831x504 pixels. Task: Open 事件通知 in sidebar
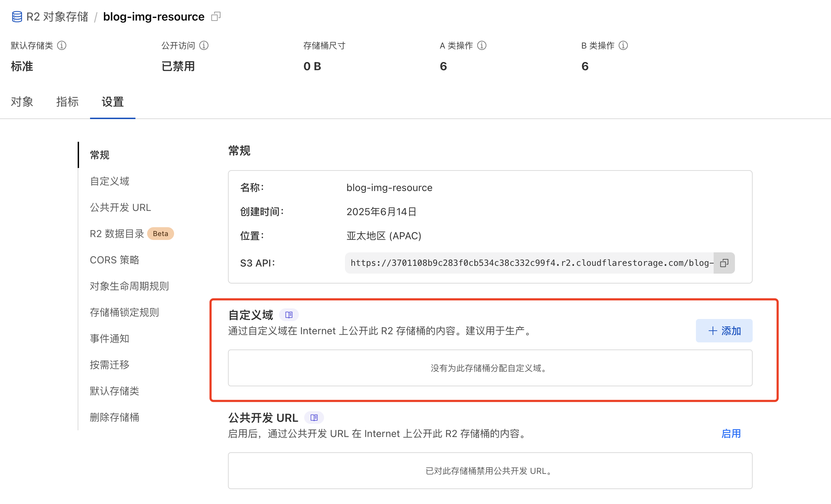coord(110,338)
